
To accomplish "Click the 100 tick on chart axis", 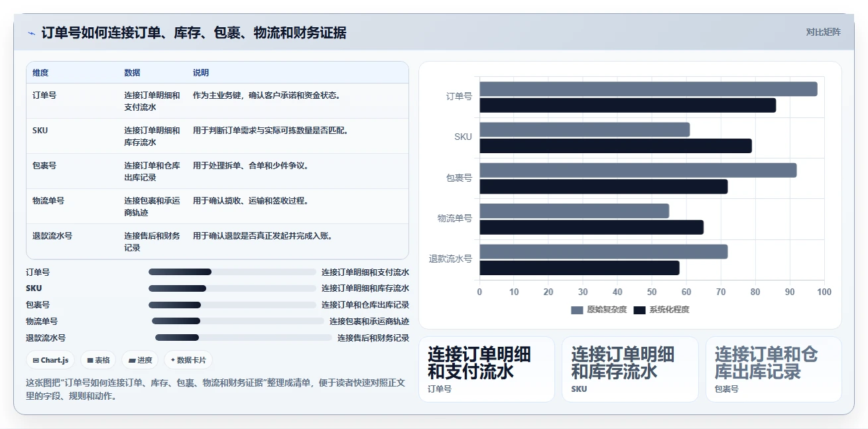I will (824, 292).
